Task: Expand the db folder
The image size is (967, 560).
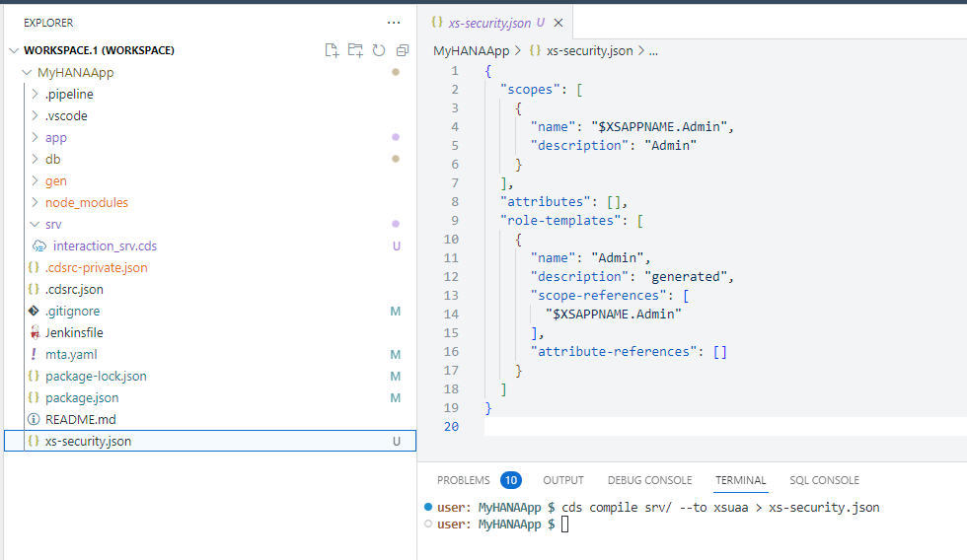Action: 35,159
